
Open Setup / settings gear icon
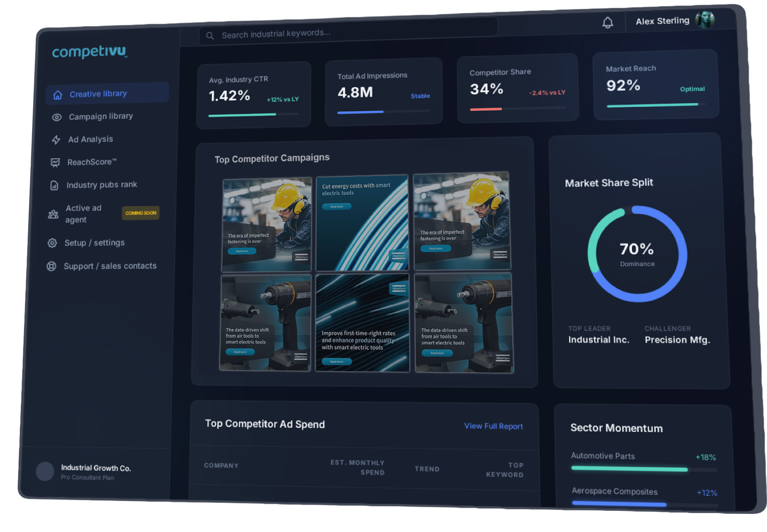click(52, 243)
